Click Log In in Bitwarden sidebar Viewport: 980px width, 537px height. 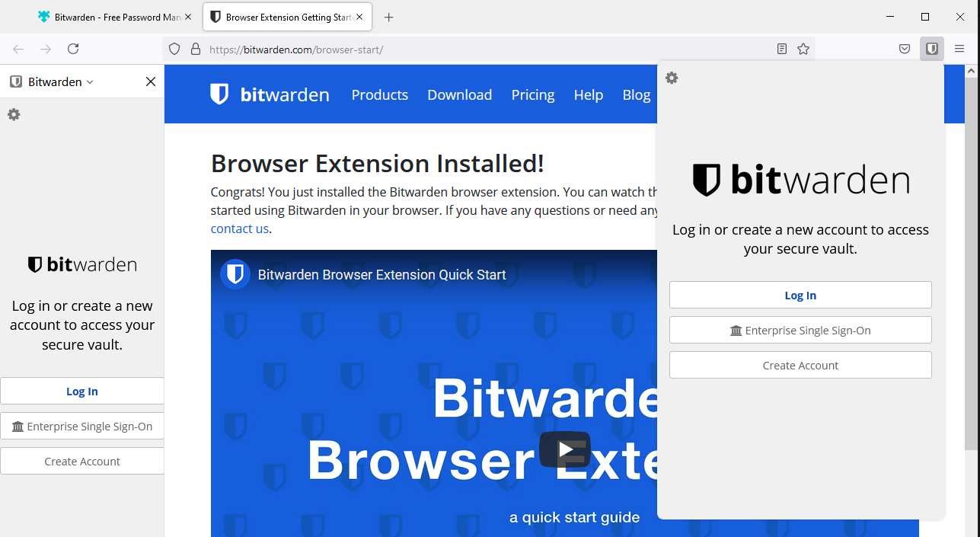point(82,391)
